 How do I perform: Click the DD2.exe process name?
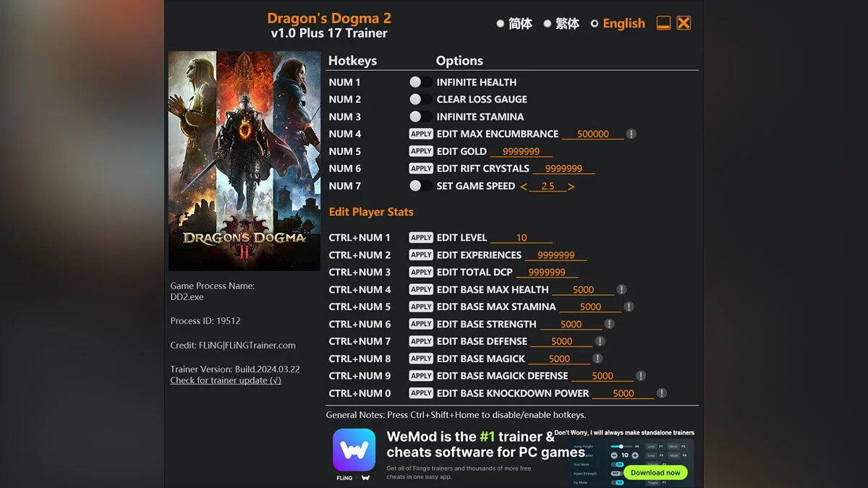point(187,296)
